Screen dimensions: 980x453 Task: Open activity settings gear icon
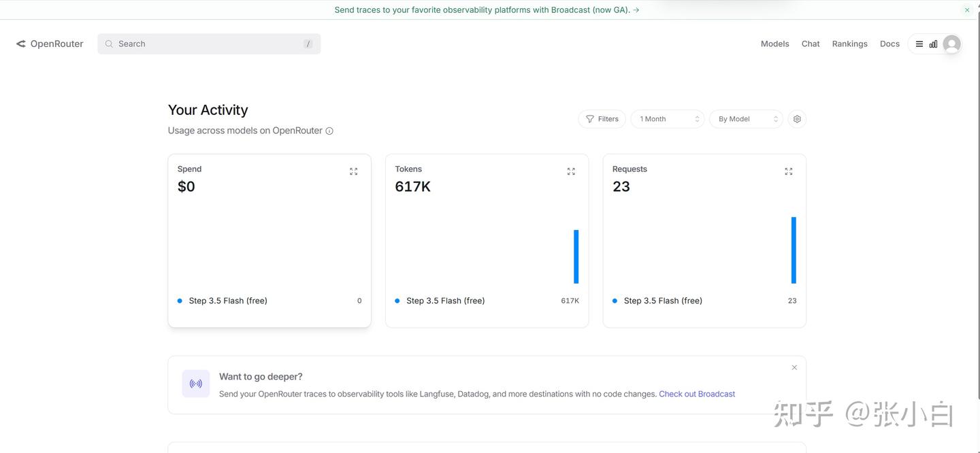pos(797,119)
